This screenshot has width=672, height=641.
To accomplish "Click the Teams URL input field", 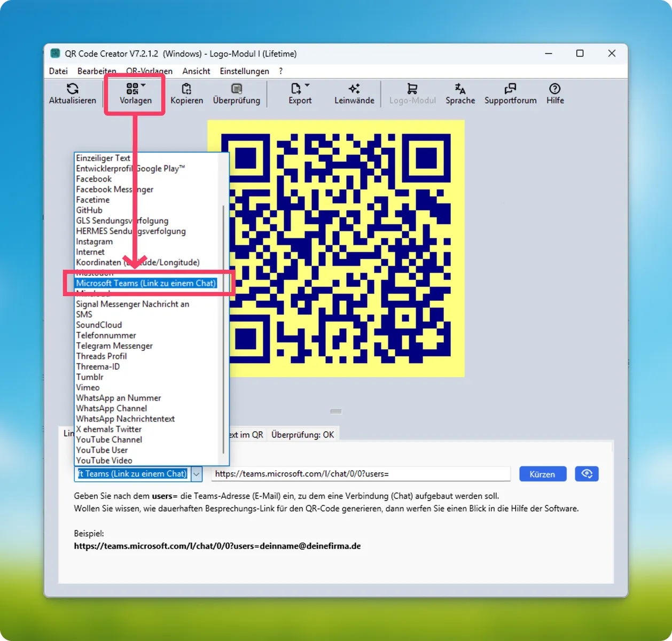I will click(361, 474).
